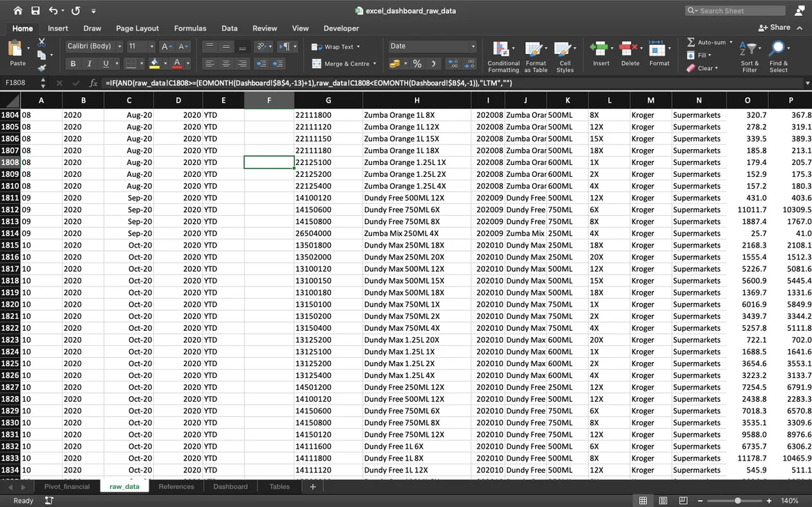This screenshot has width=812, height=507.
Task: Save the workbook using floppy disk icon
Action: coord(35,11)
